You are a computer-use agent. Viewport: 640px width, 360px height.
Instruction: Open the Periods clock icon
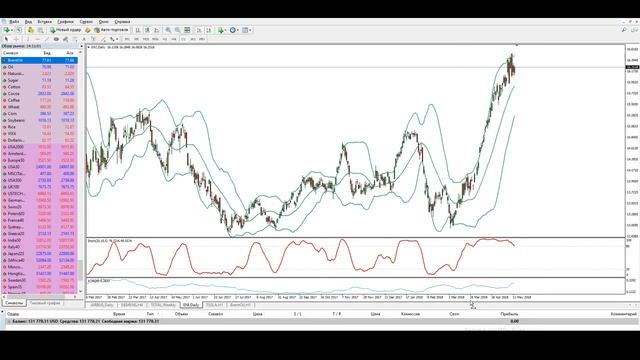tap(232, 30)
